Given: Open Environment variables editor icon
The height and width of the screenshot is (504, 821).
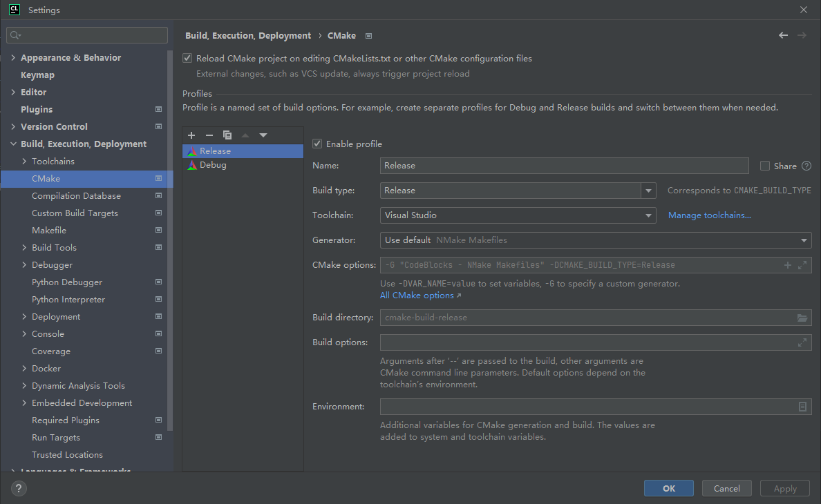Looking at the screenshot, I should click(802, 407).
